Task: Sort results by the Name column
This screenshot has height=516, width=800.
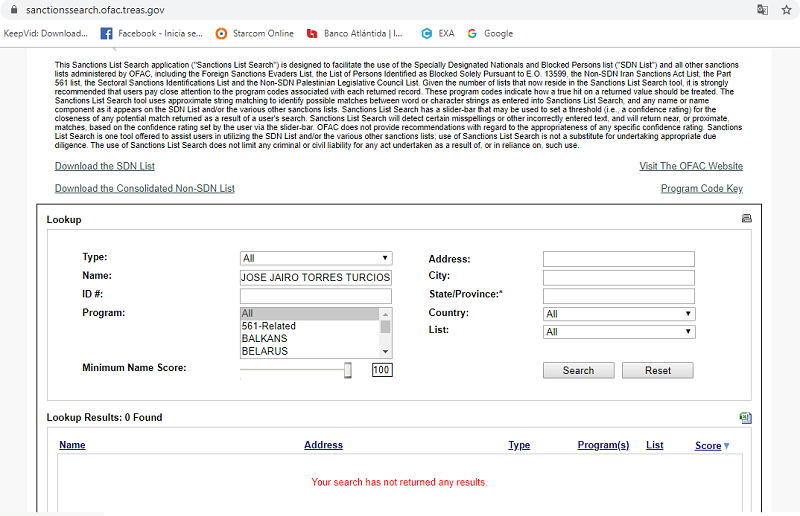Action: click(72, 445)
